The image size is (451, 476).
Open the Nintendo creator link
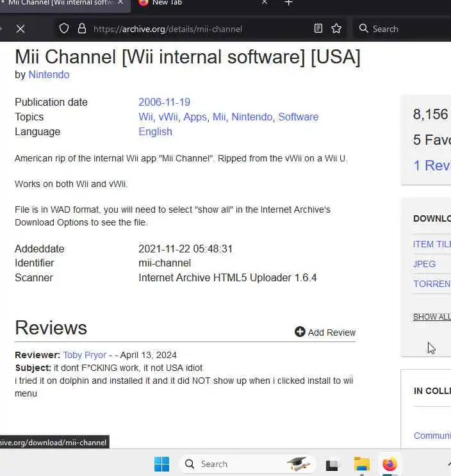[x=49, y=75]
